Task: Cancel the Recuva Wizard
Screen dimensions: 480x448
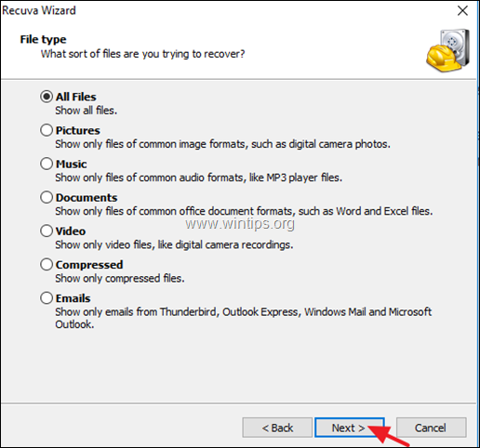Action: tap(431, 428)
